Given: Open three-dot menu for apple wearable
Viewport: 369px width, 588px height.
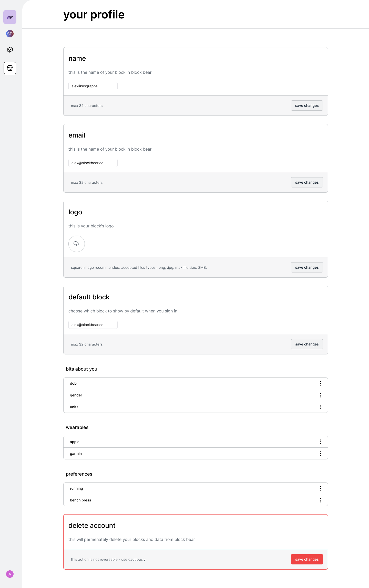Looking at the screenshot, I should (321, 442).
